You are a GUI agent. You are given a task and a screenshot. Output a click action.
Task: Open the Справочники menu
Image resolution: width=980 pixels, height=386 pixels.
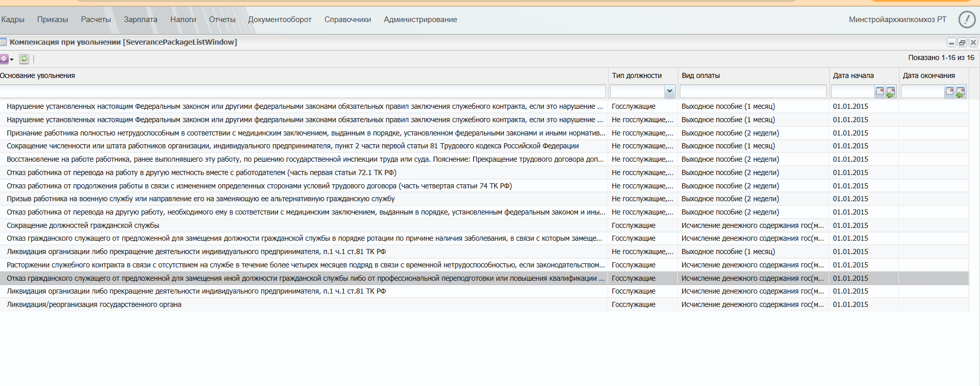click(348, 20)
